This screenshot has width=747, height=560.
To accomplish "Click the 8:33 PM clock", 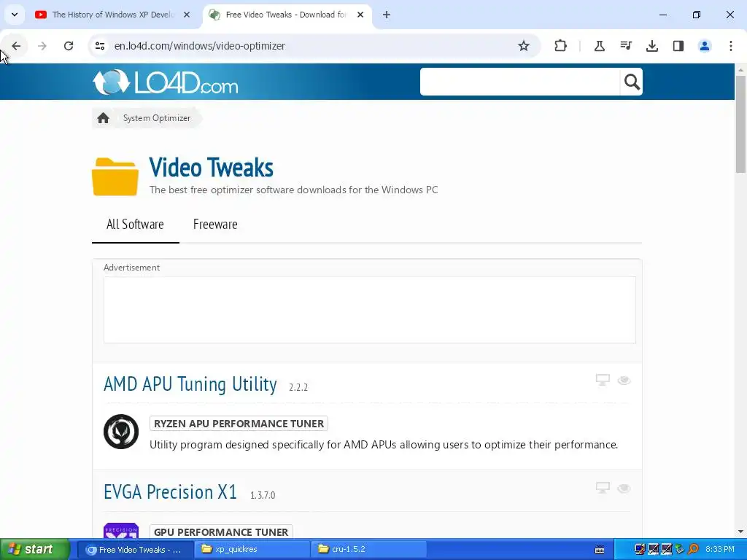I will point(720,550).
